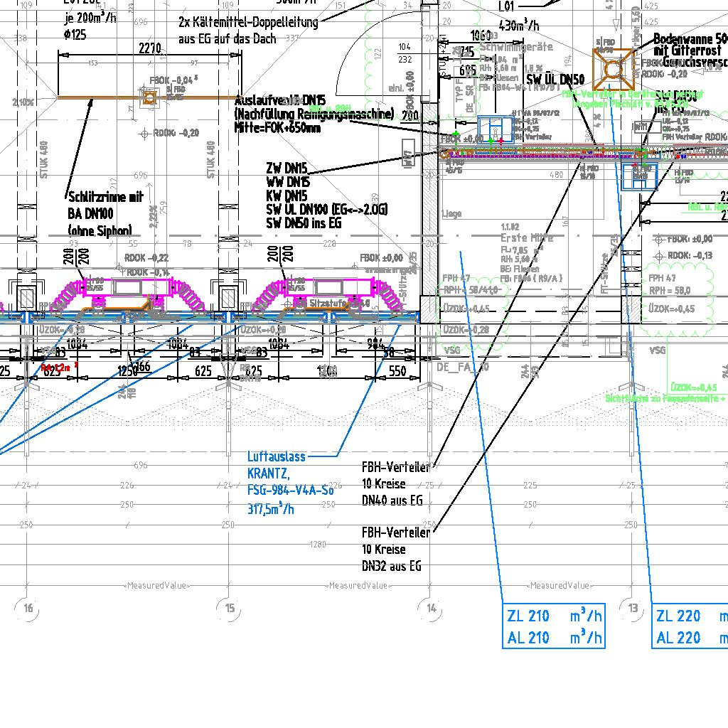Select the 'SW DN50 ins EG' label
Viewport: 728px width, 728px height.
tap(304, 223)
